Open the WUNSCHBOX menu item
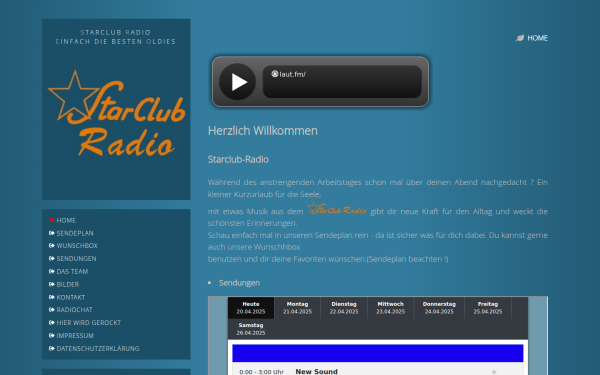 (x=77, y=246)
